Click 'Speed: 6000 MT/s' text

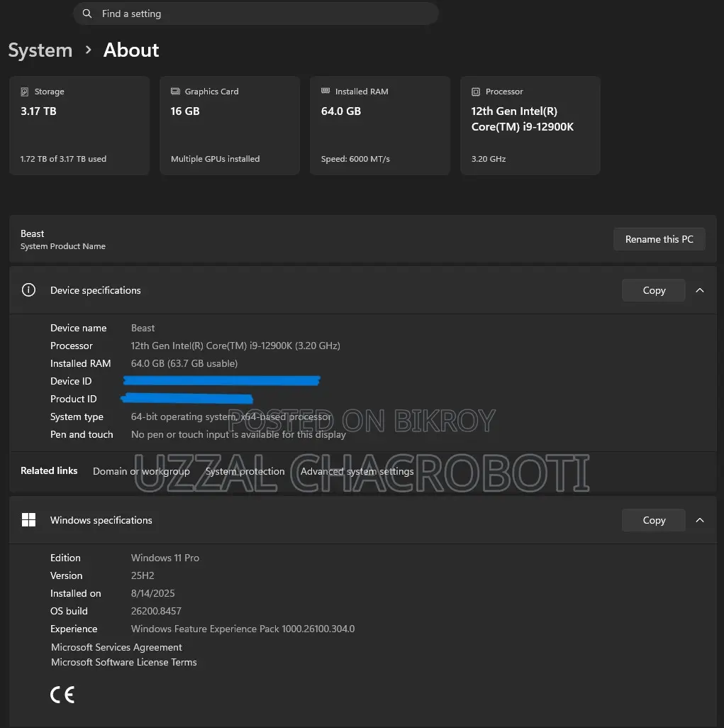(355, 159)
